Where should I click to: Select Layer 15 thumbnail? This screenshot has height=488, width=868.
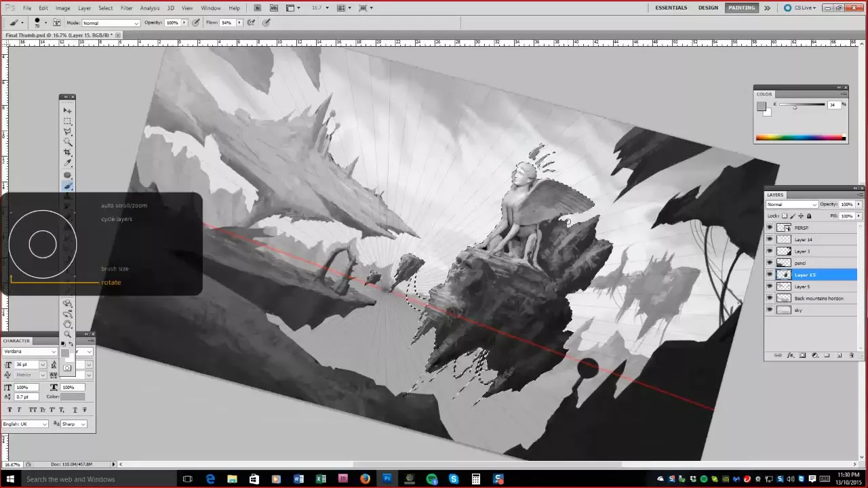pyautogui.click(x=784, y=274)
